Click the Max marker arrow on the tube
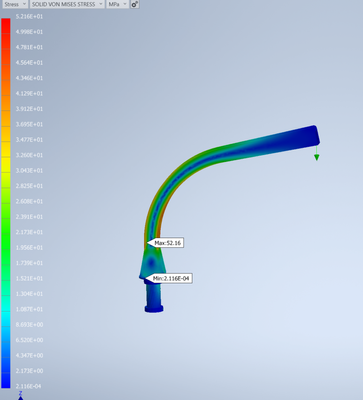This screenshot has height=400, width=363. pyautogui.click(x=150, y=243)
